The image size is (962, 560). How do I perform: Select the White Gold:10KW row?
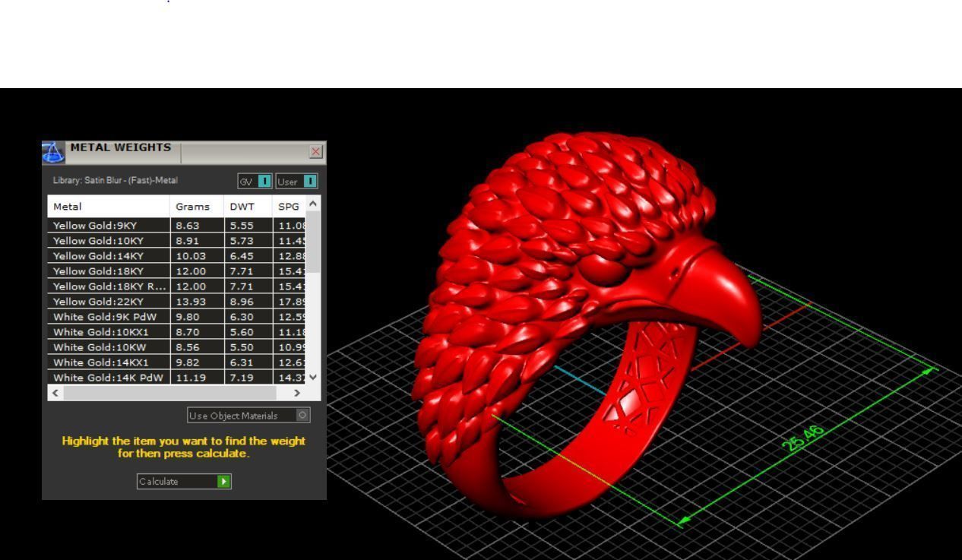176,347
